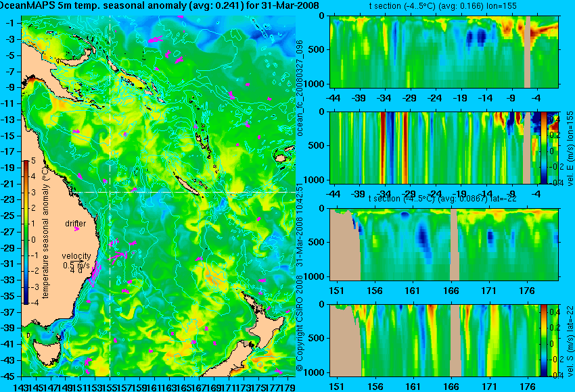The image size is (575, 392).
Task: Click the '0.4' value on East velocity color bar
Action: [x=554, y=120]
